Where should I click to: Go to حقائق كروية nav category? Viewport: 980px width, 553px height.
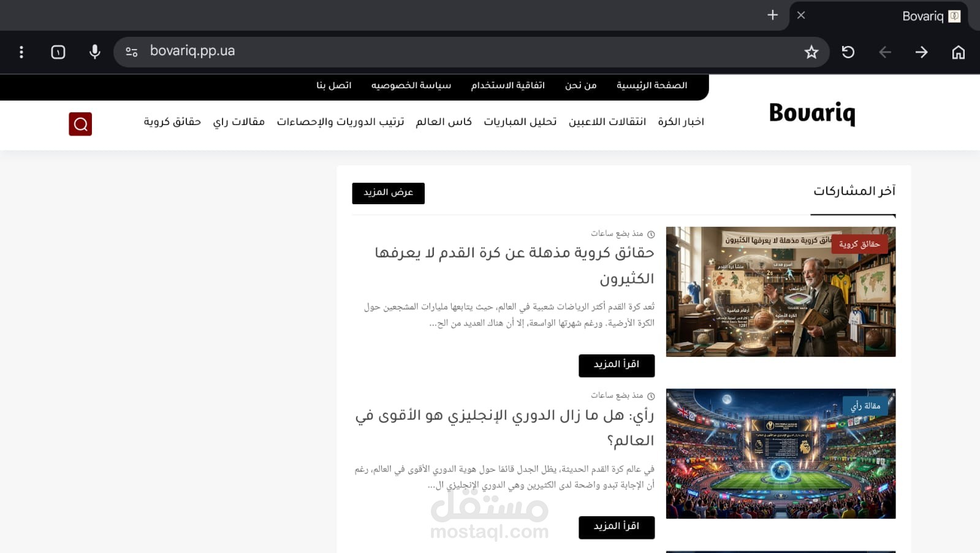pos(172,122)
